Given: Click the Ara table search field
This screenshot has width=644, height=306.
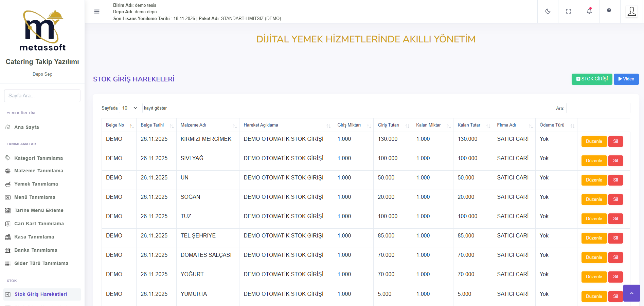Looking at the screenshot, I should (x=598, y=108).
